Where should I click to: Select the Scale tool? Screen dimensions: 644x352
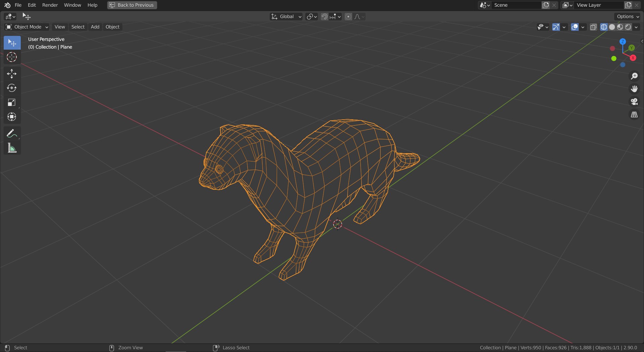12,103
